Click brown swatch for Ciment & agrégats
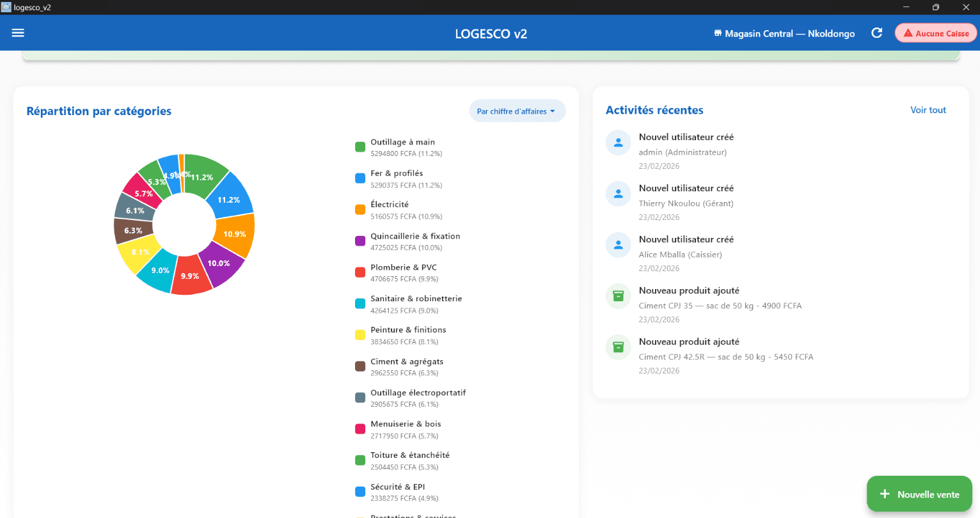Image resolution: width=980 pixels, height=518 pixels. [x=360, y=366]
